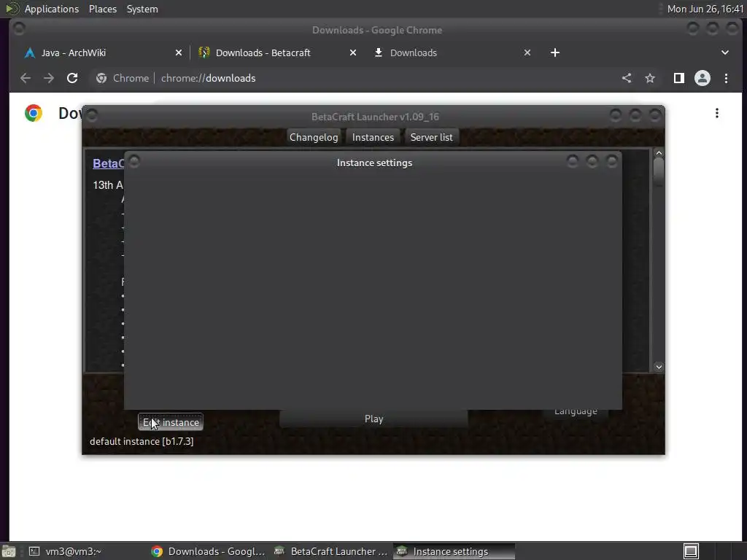Click Chrome logo on Downloads page
The image size is (747, 560).
(34, 113)
